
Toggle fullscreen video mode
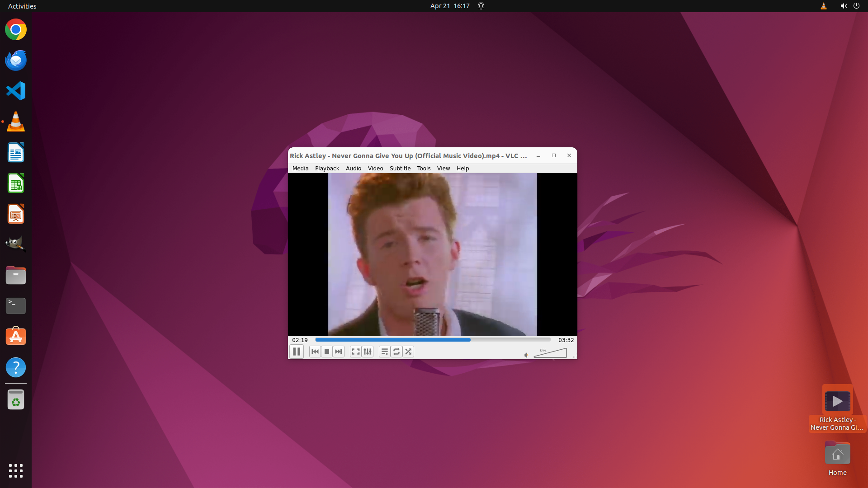point(356,352)
